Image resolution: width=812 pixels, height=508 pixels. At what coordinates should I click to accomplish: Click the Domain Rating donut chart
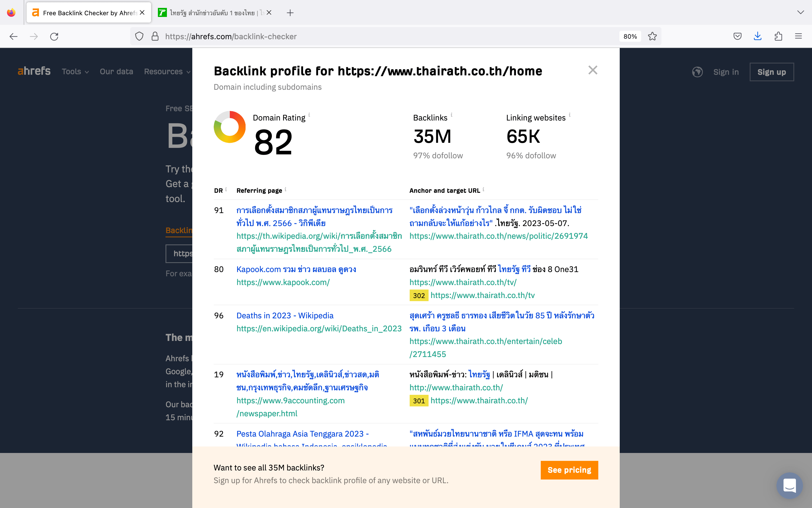click(x=230, y=127)
